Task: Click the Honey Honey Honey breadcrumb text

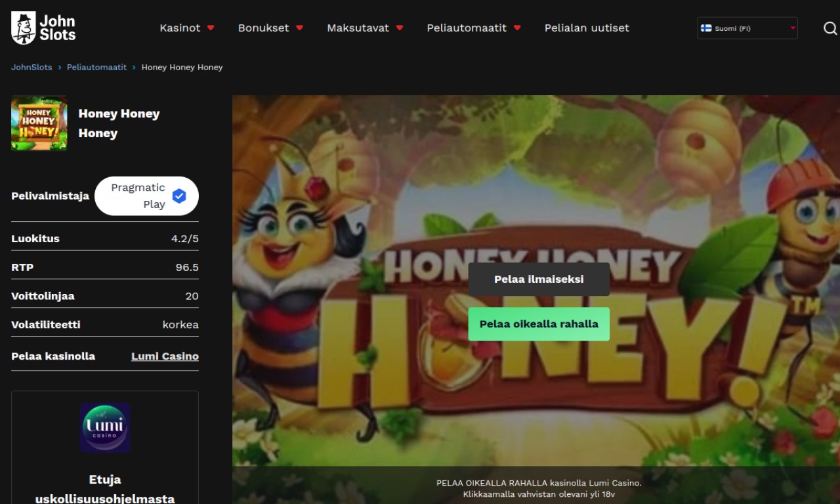Action: pos(182,68)
